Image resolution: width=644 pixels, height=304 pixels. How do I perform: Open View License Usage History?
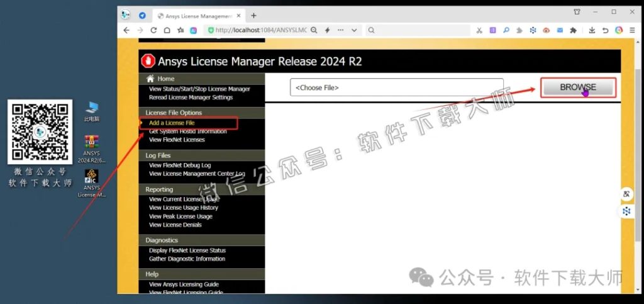[x=184, y=208]
